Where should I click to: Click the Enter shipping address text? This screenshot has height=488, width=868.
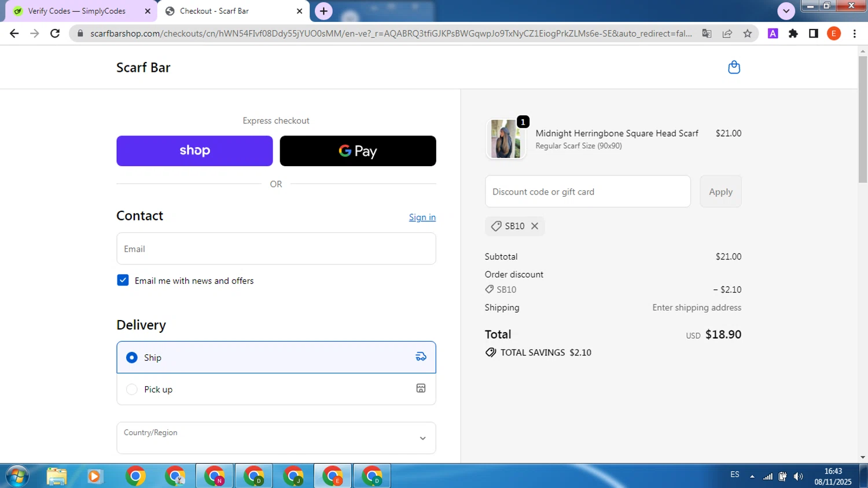pyautogui.click(x=697, y=307)
